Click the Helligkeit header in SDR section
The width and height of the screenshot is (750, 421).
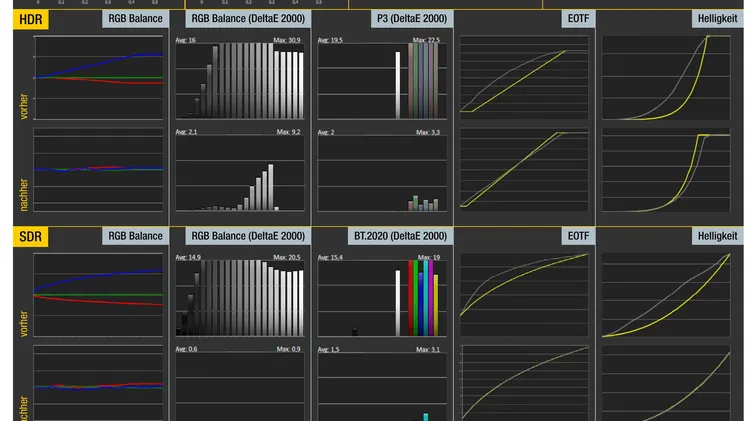point(715,236)
